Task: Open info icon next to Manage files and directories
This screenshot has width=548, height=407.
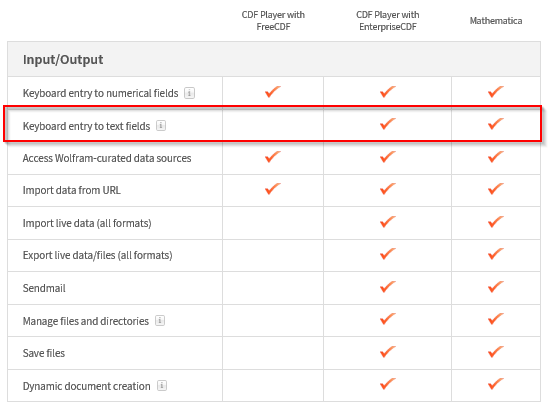Action: (160, 320)
